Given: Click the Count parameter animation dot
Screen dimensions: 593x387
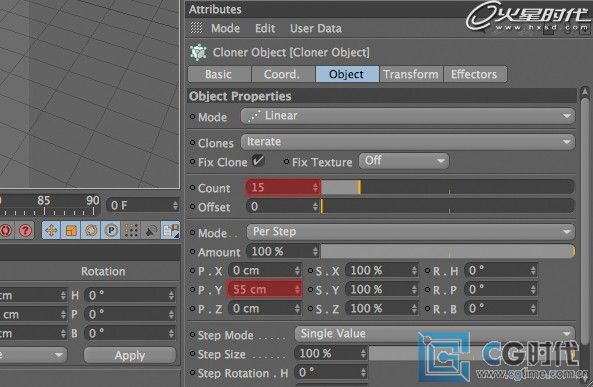Looking at the screenshot, I should [x=192, y=188].
